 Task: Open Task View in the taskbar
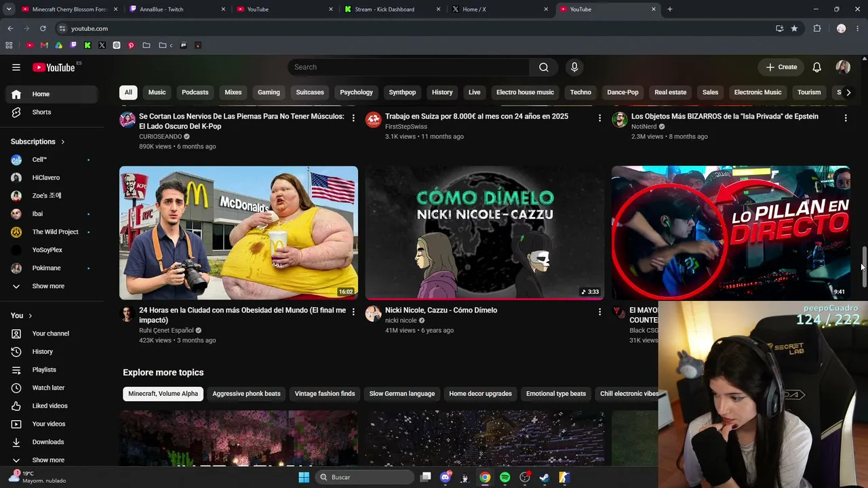426,477
